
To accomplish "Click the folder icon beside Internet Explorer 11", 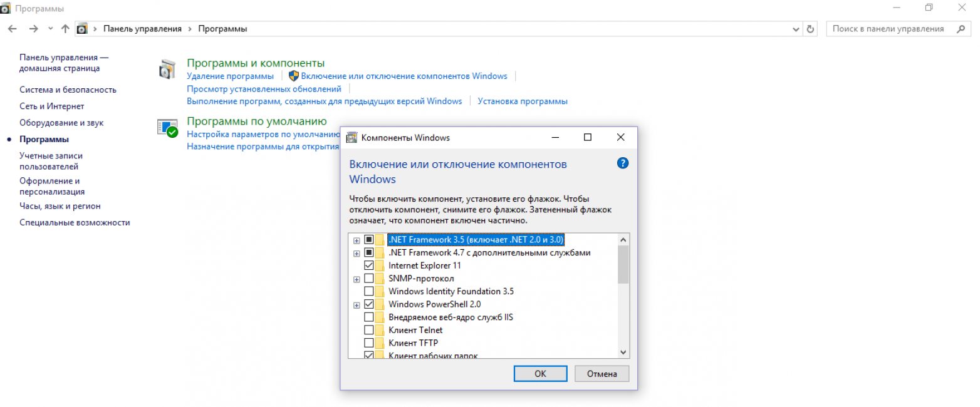I will point(380,265).
